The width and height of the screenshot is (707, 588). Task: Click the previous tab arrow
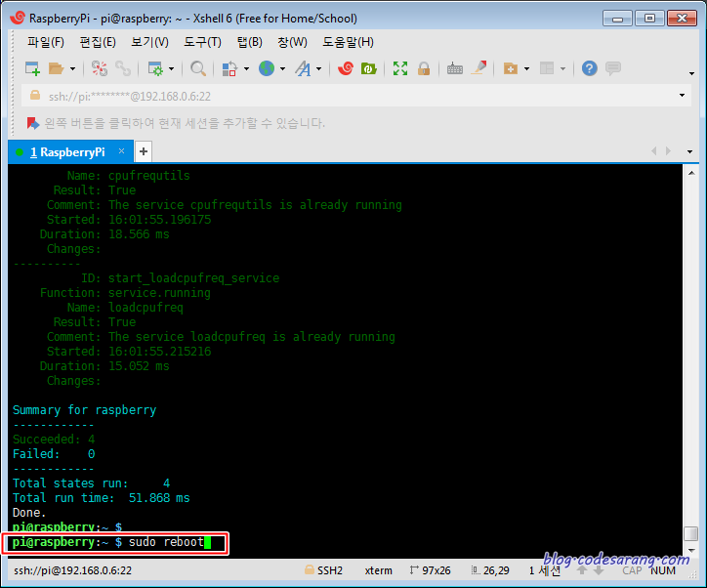[654, 151]
